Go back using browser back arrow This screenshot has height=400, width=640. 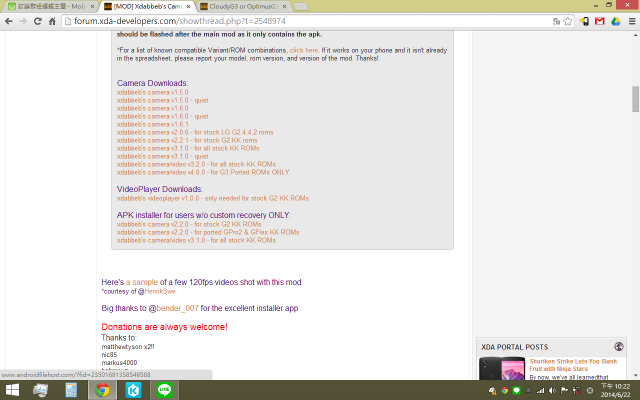point(9,21)
